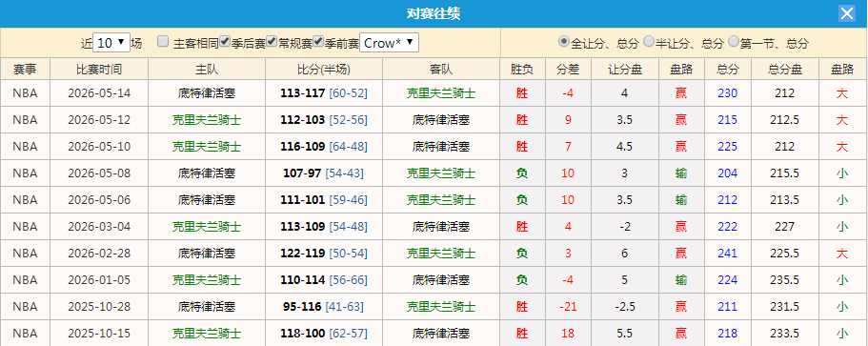Screen dimensions: 868x346
Task: Click the 让分盘 column header
Action: click(x=624, y=70)
